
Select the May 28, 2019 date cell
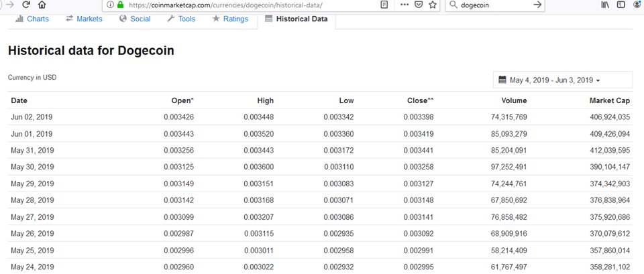pos(32,200)
